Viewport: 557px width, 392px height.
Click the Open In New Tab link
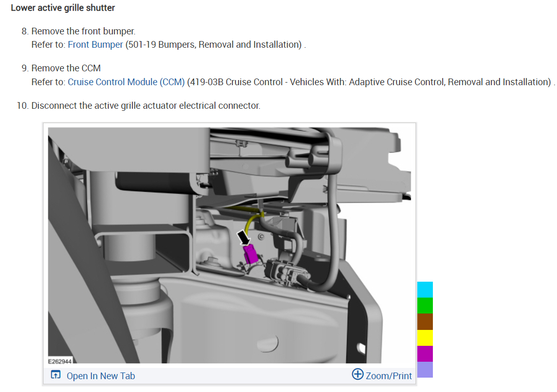tap(101, 376)
